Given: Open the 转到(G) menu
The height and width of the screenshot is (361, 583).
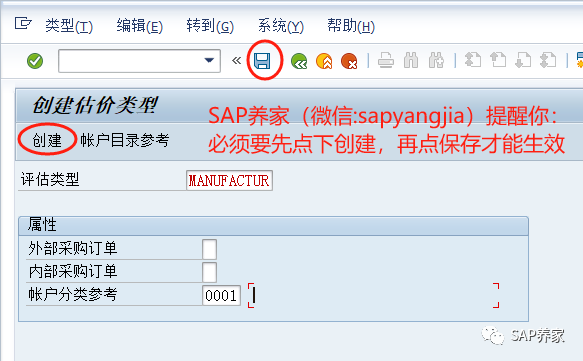Looking at the screenshot, I should tap(210, 26).
